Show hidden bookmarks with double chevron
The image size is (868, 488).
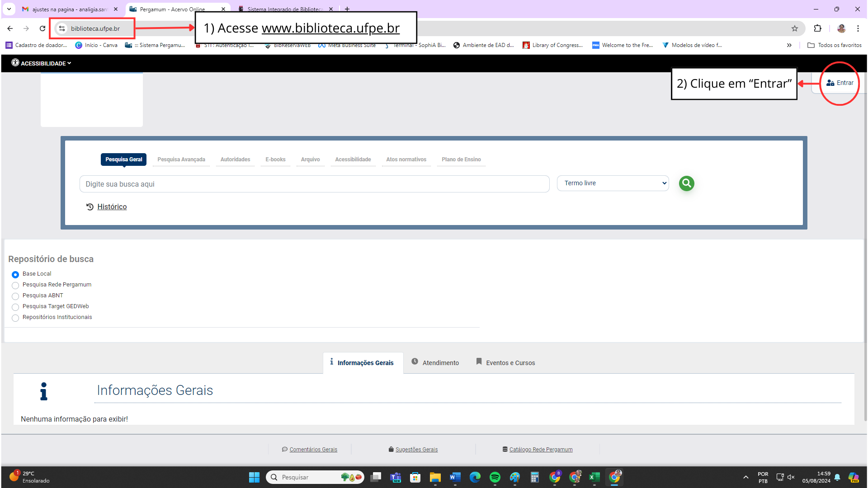[789, 45]
